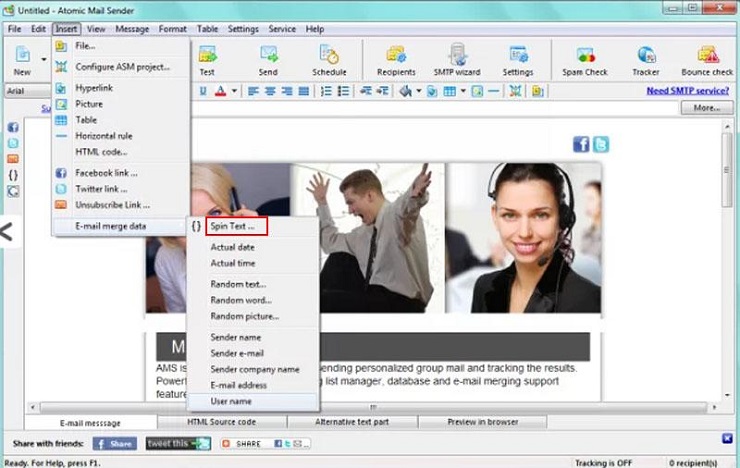Click the insert file icon in formatting toolbar

pos(538,91)
